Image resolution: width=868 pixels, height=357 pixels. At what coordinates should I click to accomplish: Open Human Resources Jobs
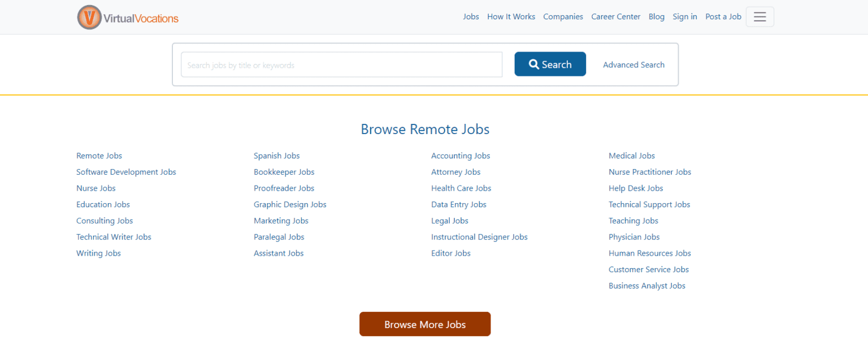(x=650, y=253)
